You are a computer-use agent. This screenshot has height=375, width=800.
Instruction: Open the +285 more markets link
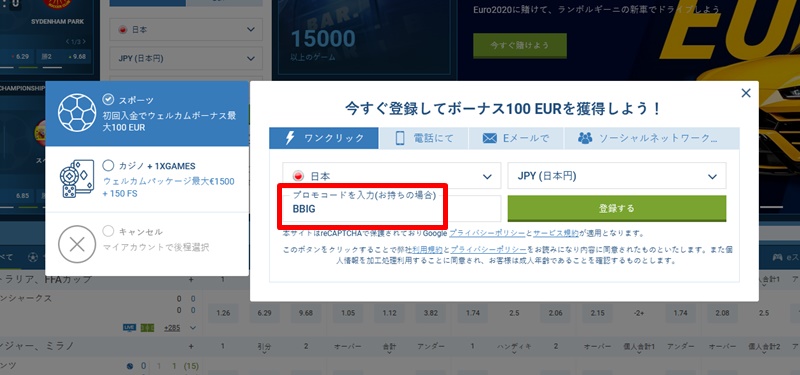coord(172,328)
